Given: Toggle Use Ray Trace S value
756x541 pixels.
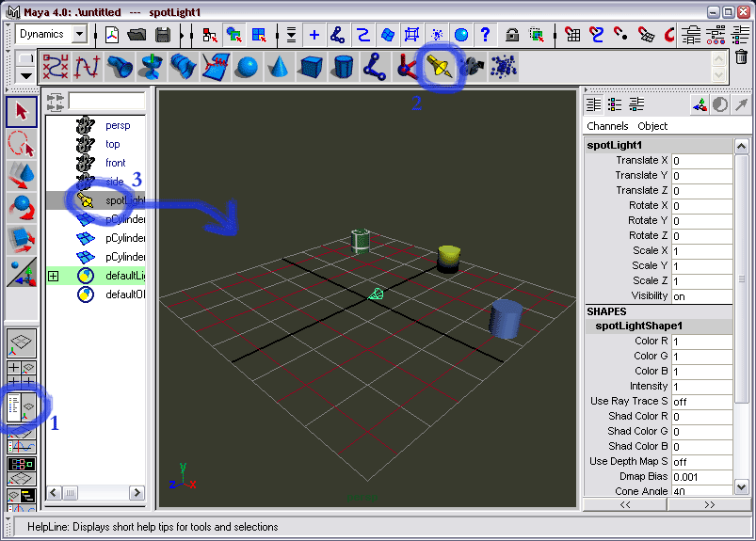Looking at the screenshot, I should (x=700, y=401).
